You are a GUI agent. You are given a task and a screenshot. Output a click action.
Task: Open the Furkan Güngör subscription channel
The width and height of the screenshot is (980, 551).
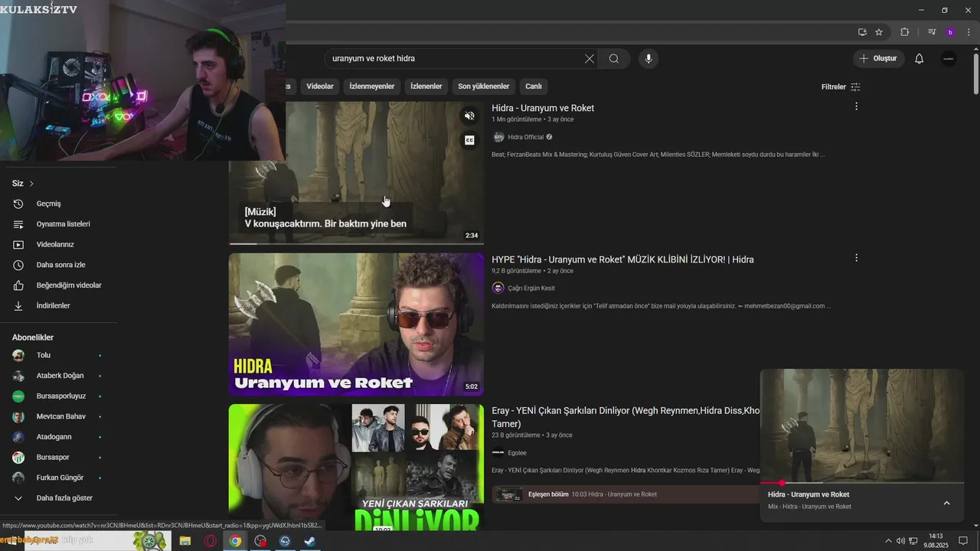pyautogui.click(x=58, y=478)
